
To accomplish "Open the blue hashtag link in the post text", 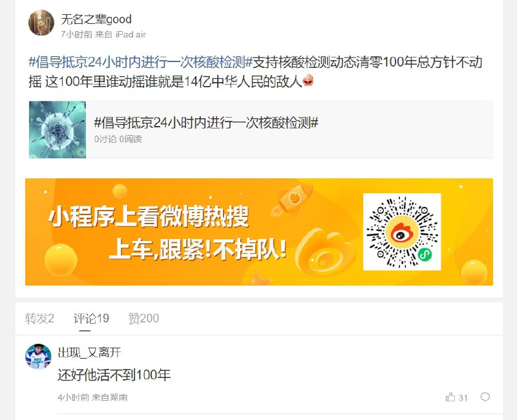I will click(x=141, y=62).
